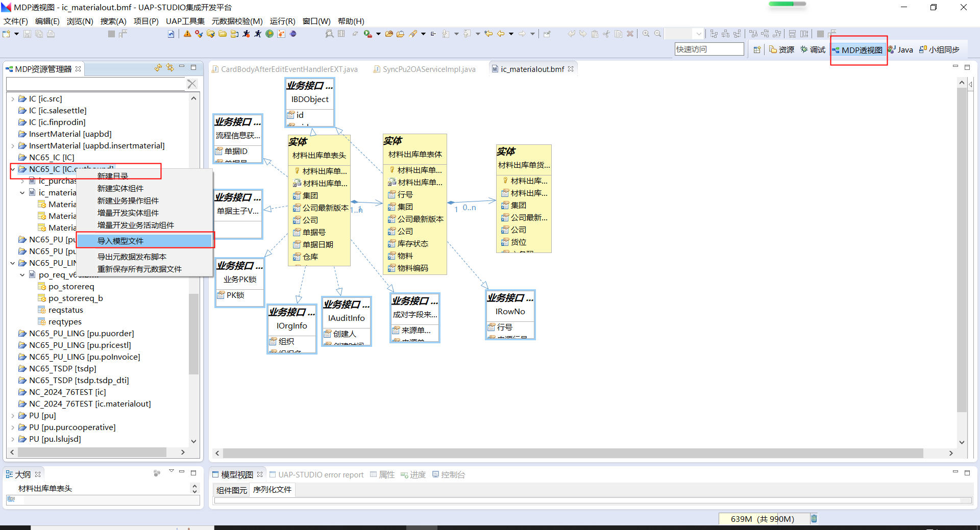Open the UAP工具集 menu

[185, 21]
